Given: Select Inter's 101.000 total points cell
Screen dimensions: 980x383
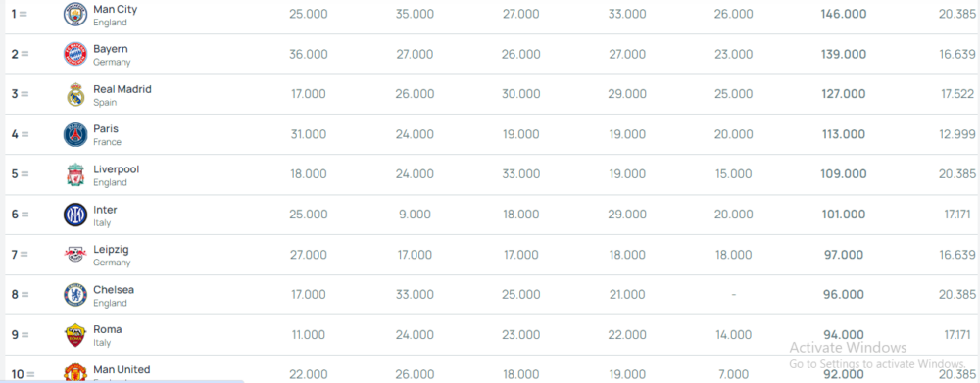Looking at the screenshot, I should point(844,215).
